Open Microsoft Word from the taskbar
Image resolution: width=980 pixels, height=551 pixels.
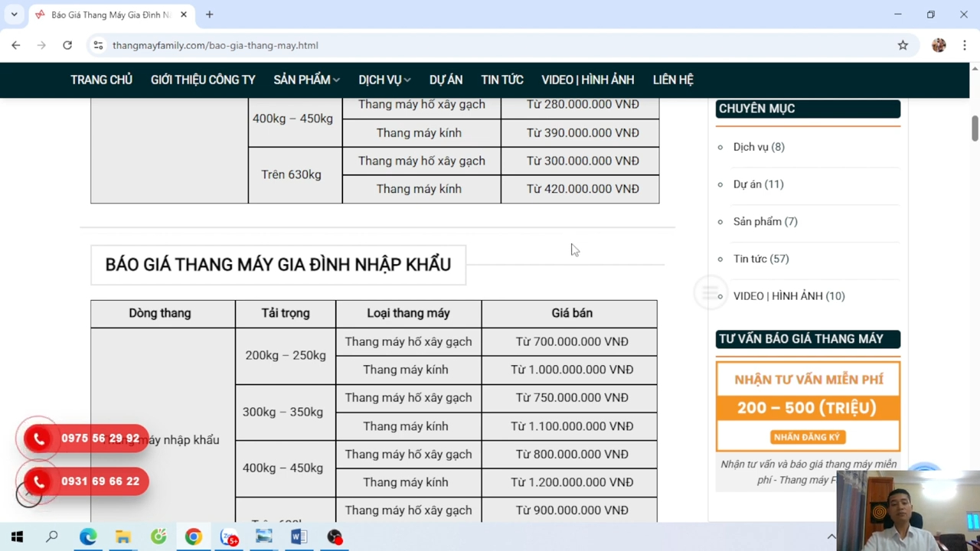pyautogui.click(x=299, y=537)
